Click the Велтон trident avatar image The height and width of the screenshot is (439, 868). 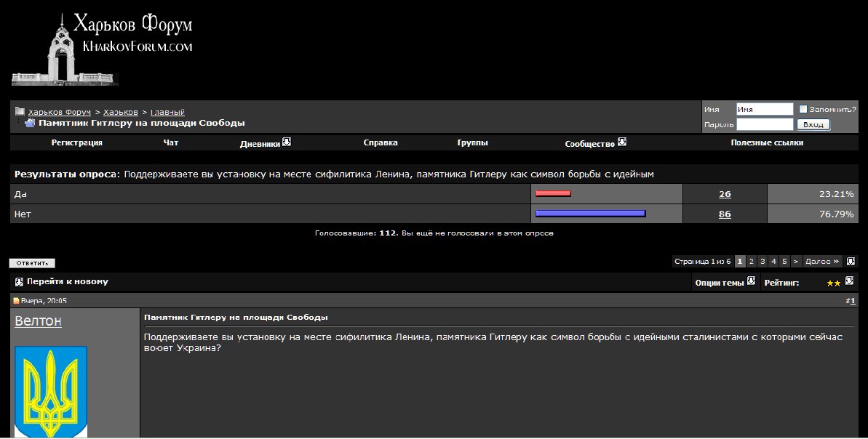[x=51, y=391]
